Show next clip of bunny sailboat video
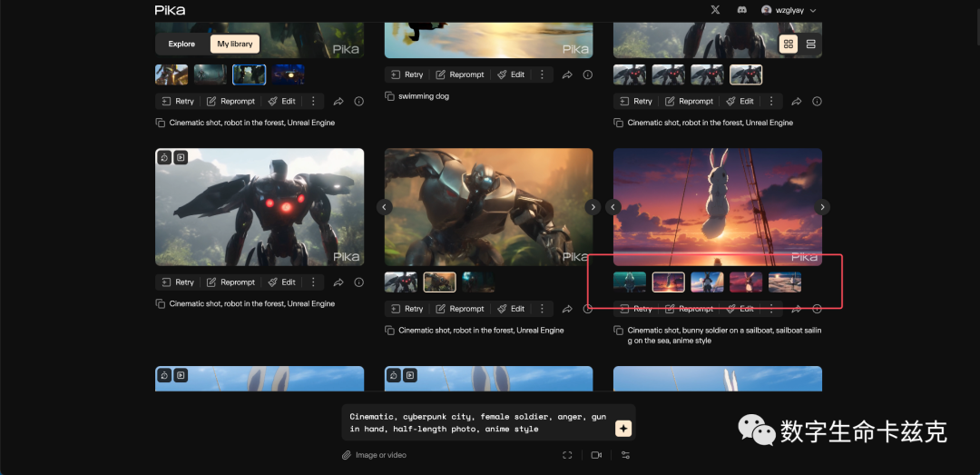The width and height of the screenshot is (980, 475). [822, 206]
